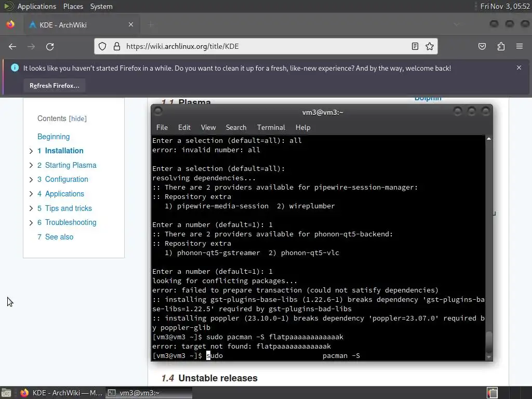The height and width of the screenshot is (399, 532).
Task: Expand the Troubleshooting section chevron
Action: [x=31, y=222]
